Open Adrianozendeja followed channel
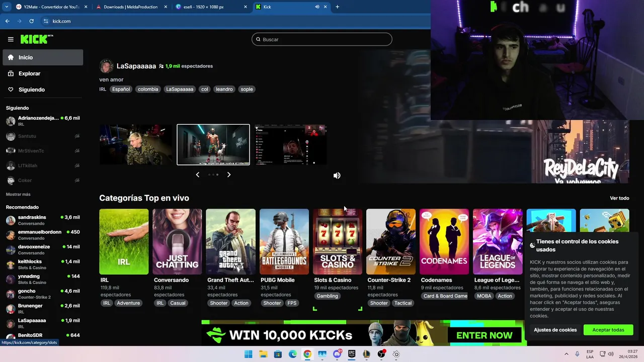The height and width of the screenshot is (362, 644). tap(43, 121)
